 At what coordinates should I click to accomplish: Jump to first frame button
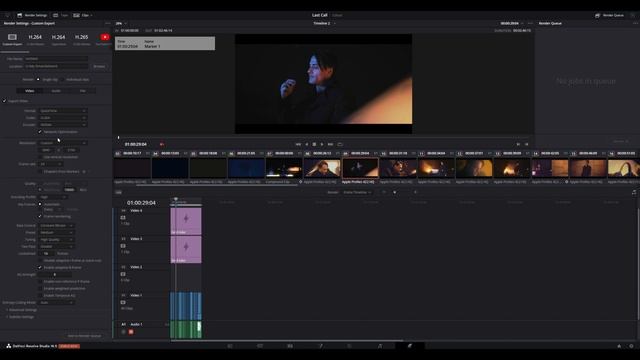[298, 144]
